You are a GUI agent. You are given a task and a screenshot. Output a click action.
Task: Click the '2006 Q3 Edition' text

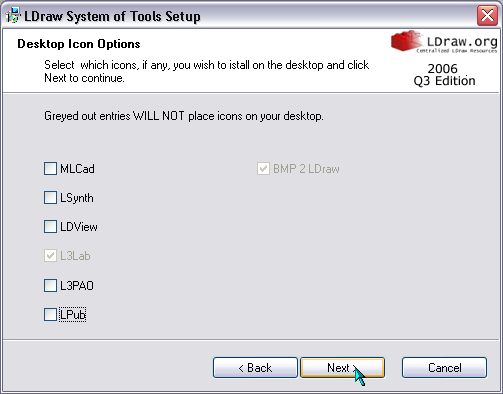tap(444, 75)
